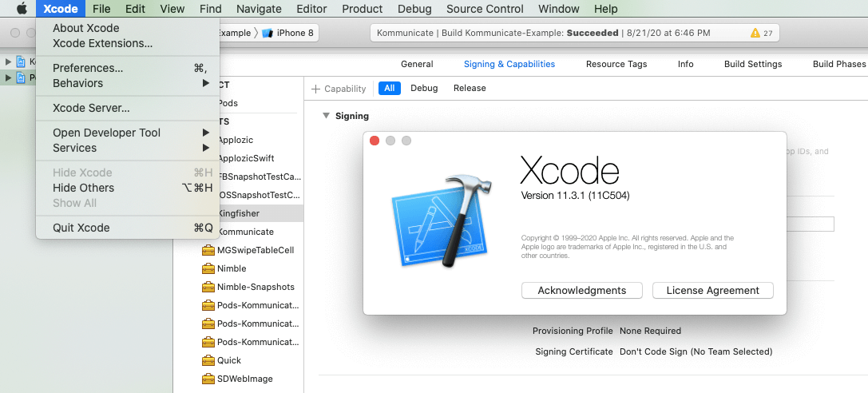Click the version 11.3.1 (11C504) text
The image size is (868, 393).
tap(575, 196)
